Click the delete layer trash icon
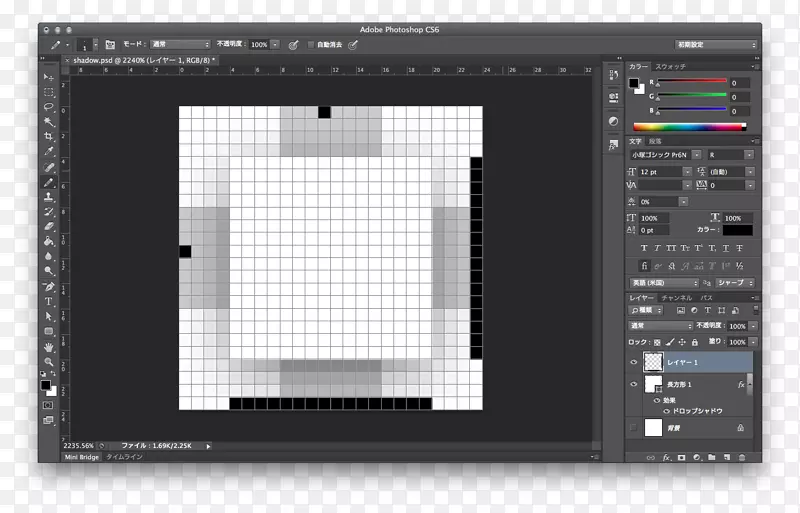800x513 pixels. 741,457
